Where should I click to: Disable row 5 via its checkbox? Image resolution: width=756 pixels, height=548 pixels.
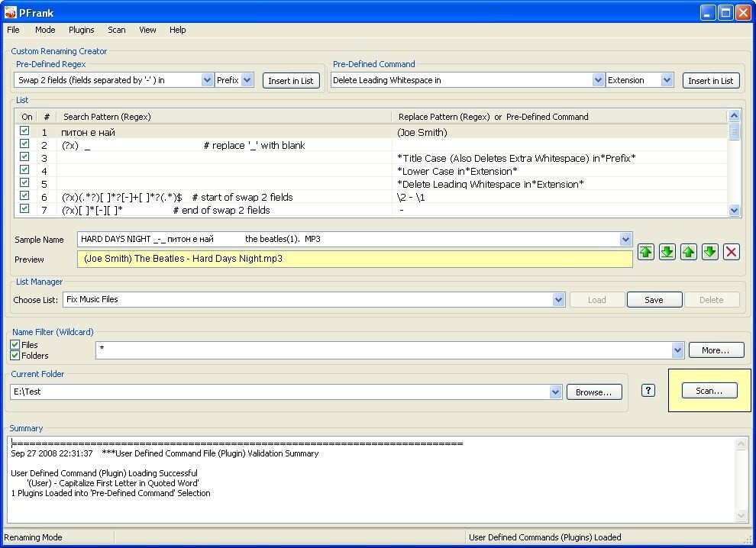(x=24, y=182)
